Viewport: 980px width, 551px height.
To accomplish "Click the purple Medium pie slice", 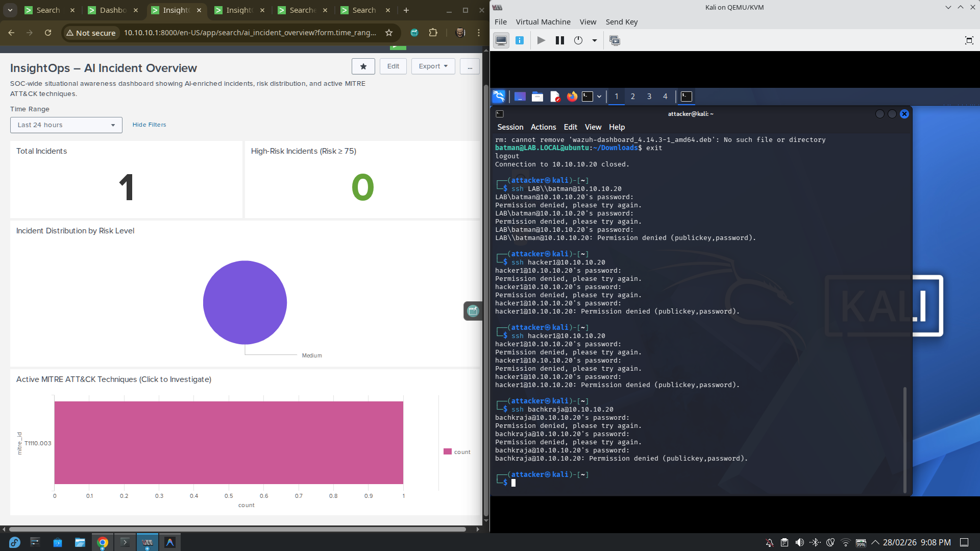I will pos(245,302).
